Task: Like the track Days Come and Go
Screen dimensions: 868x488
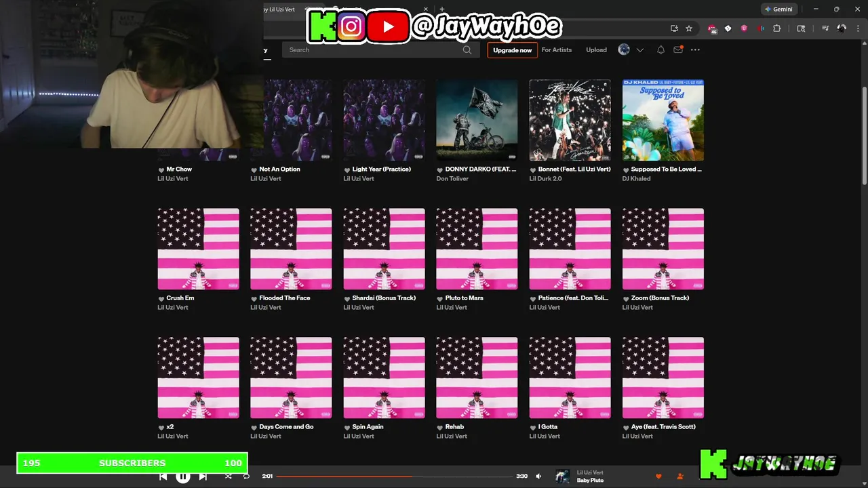Action: (254, 428)
